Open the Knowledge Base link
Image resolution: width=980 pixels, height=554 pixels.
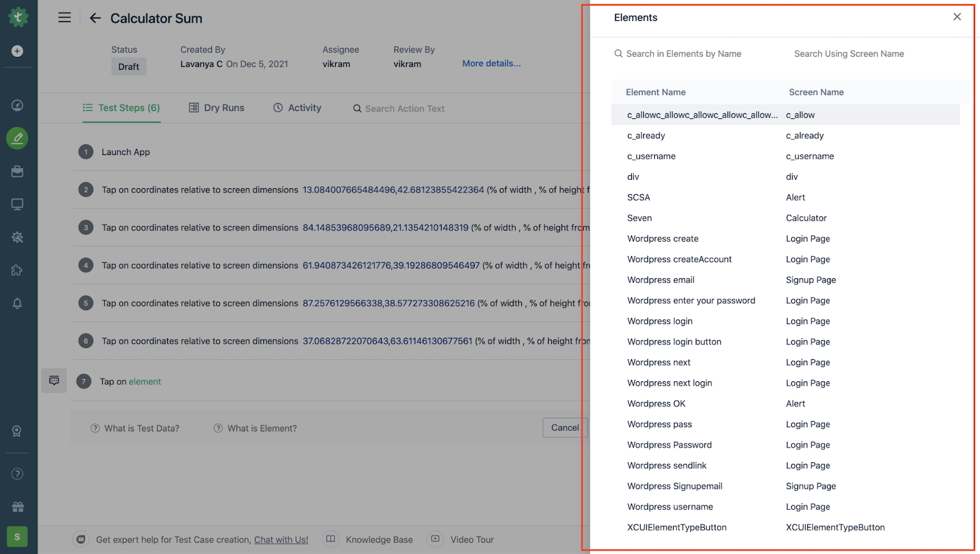pyautogui.click(x=379, y=540)
